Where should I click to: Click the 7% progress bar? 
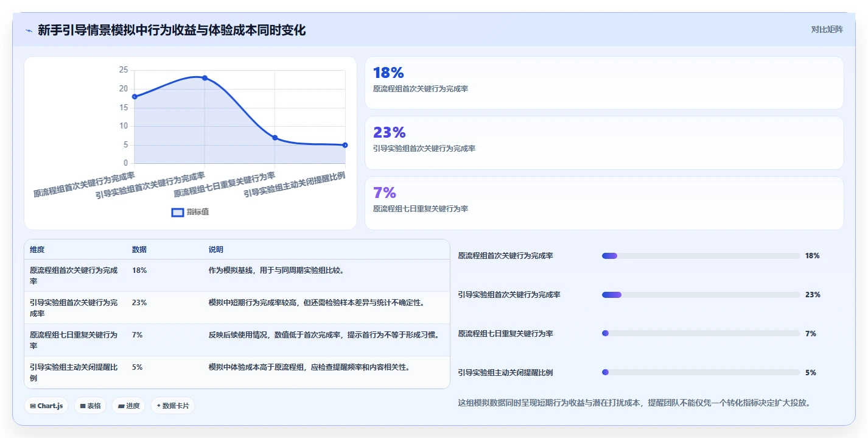coord(701,333)
